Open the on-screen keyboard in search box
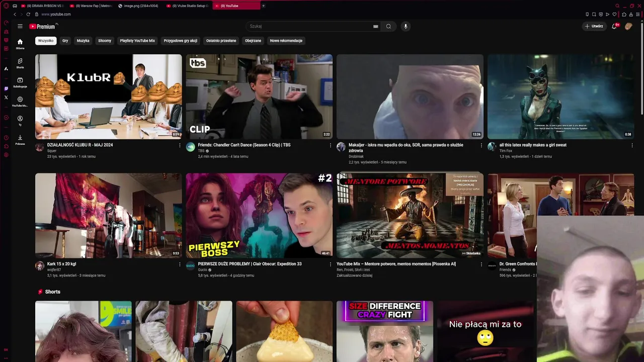The width and height of the screenshot is (644, 362). pyautogui.click(x=375, y=26)
